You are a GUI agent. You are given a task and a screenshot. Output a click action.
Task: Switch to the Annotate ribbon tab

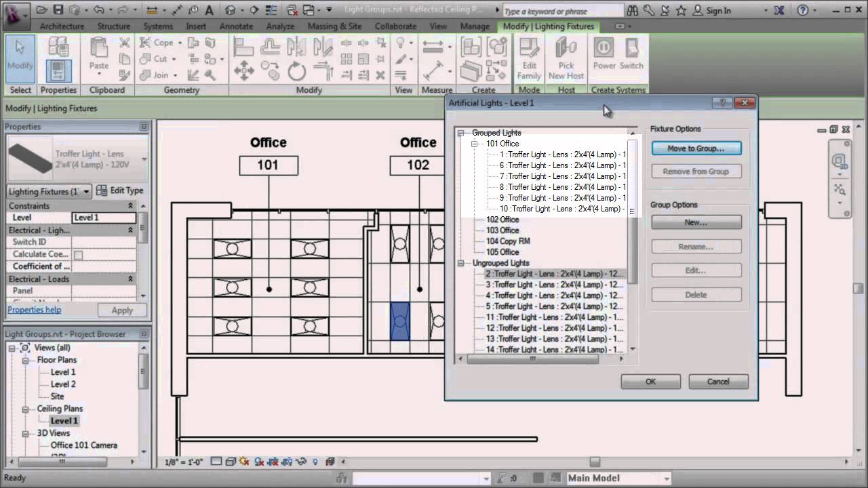click(236, 26)
